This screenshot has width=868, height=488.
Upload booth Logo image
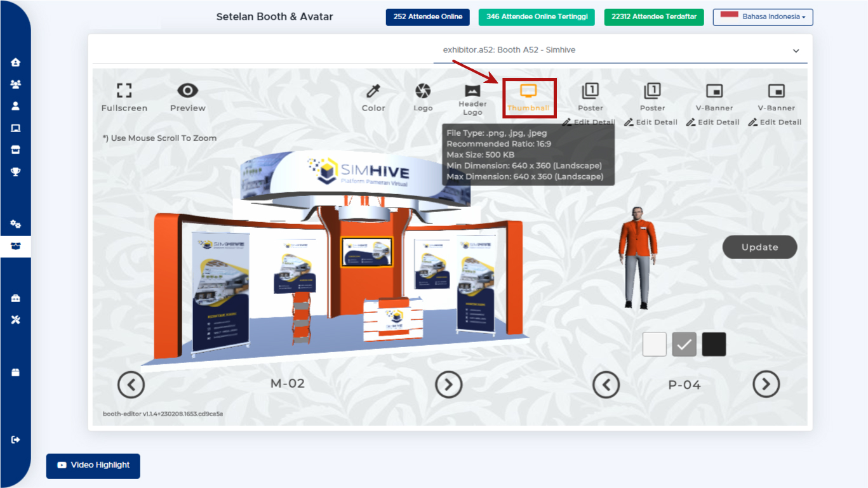(x=423, y=97)
